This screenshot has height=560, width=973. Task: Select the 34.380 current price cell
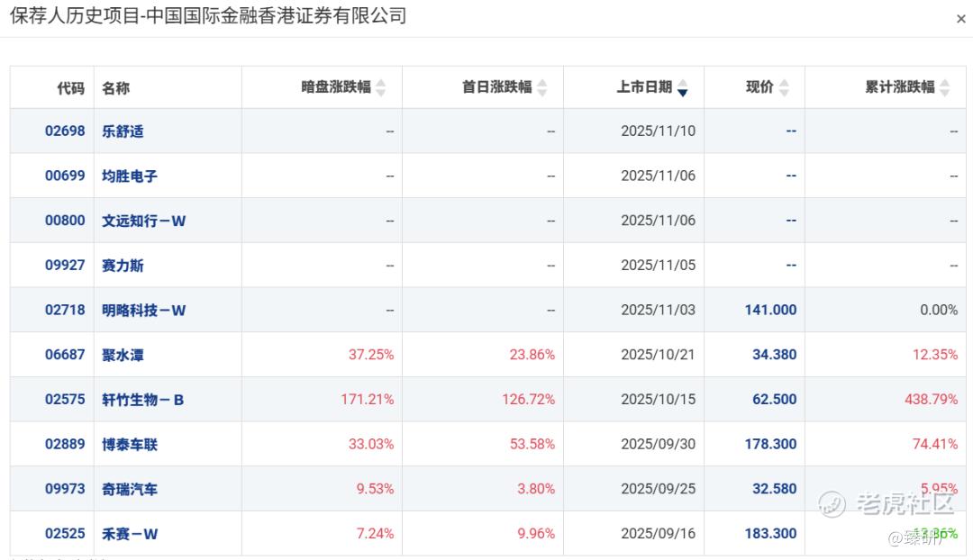(775, 354)
